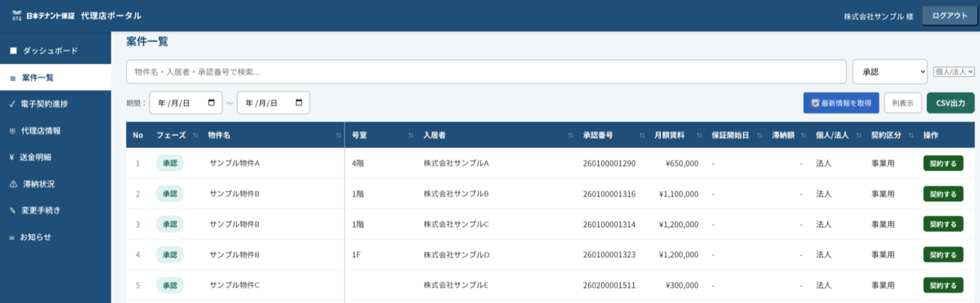Click the CSV出力 button
This screenshot has height=303, width=980.
pyautogui.click(x=951, y=103)
